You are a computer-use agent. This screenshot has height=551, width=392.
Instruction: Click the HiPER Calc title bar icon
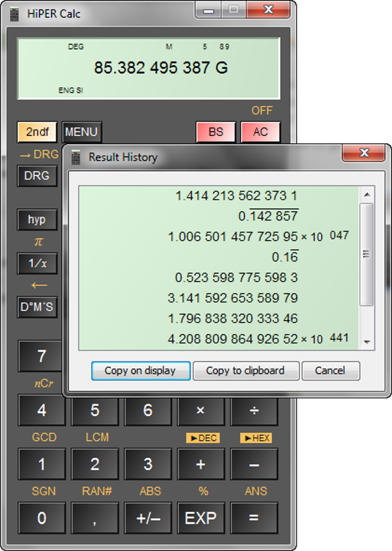[x=14, y=14]
